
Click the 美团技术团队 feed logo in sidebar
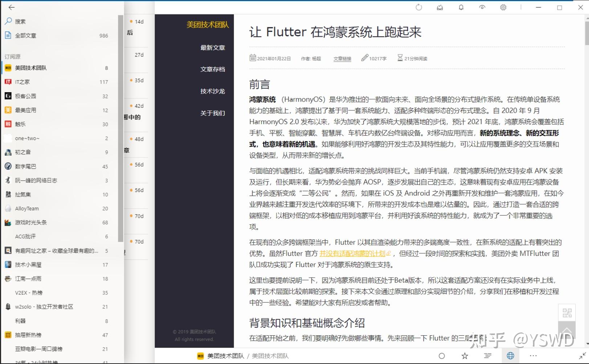[x=8, y=68]
